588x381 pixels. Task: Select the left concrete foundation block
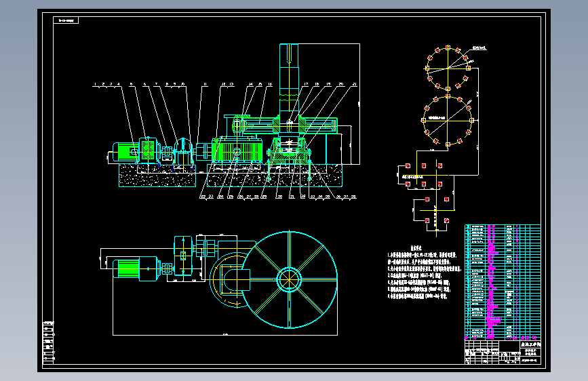(157, 176)
